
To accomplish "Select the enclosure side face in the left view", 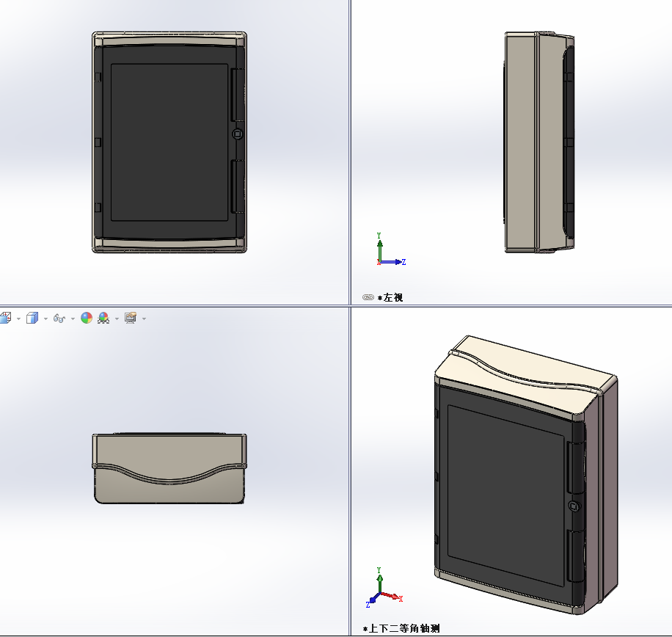I will pyautogui.click(x=521, y=142).
